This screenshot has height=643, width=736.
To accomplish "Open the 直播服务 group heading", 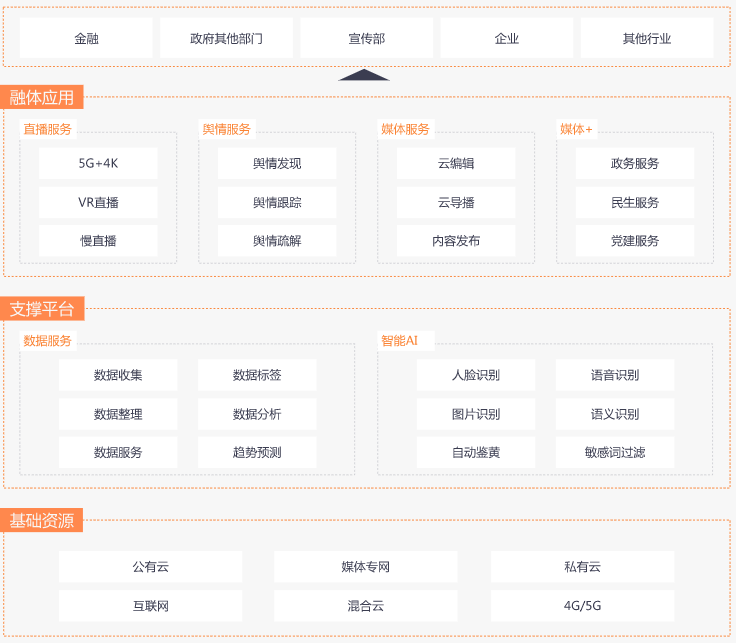I will [47, 129].
